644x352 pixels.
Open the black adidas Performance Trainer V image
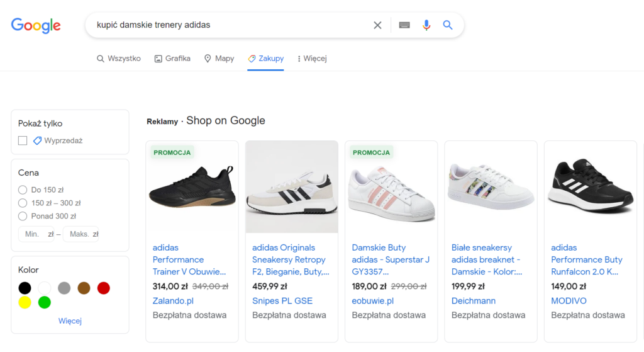[192, 187]
